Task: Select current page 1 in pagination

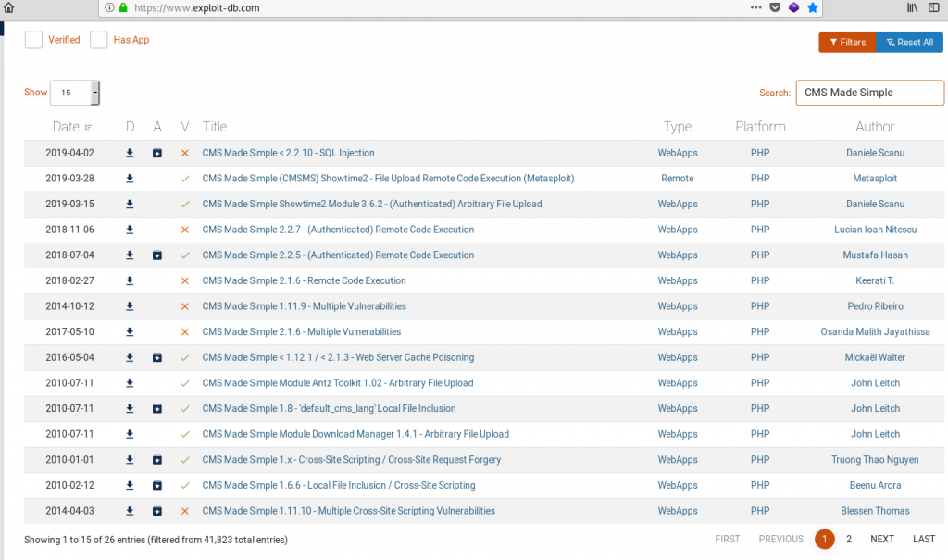Action: point(825,539)
